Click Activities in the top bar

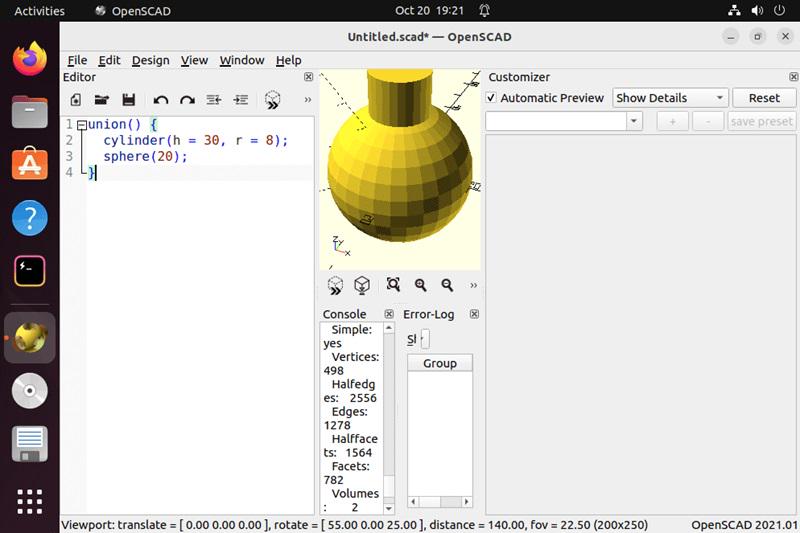[x=39, y=11]
